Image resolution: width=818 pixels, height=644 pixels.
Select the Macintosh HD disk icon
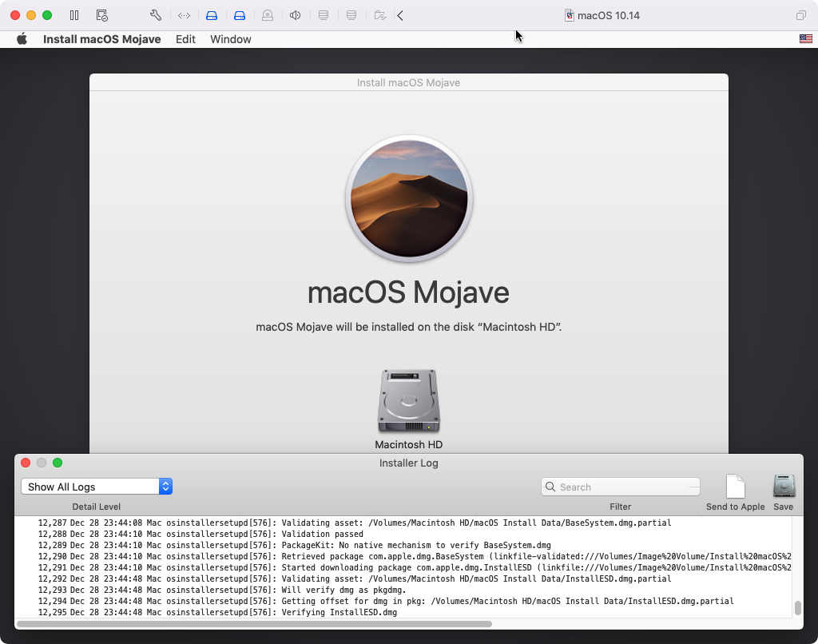(x=409, y=401)
